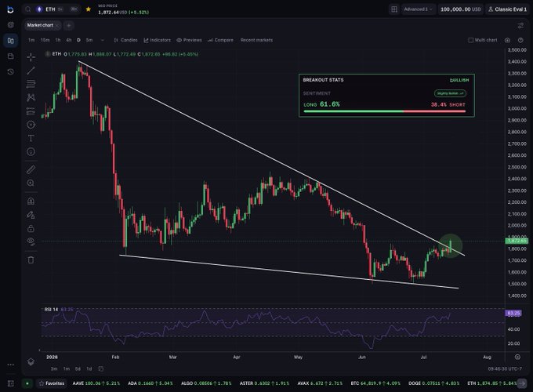533x392 pixels.
Task: Set range to 3m at chart bottom
Action: click(x=54, y=369)
